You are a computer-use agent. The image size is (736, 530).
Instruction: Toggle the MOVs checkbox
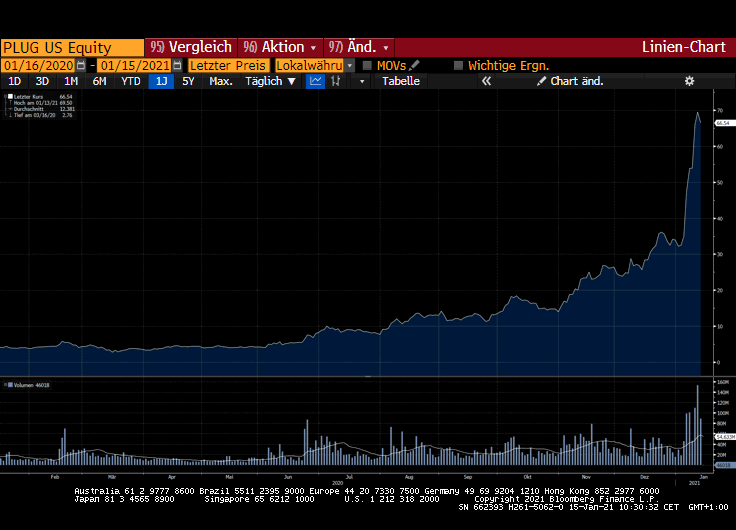[367, 65]
